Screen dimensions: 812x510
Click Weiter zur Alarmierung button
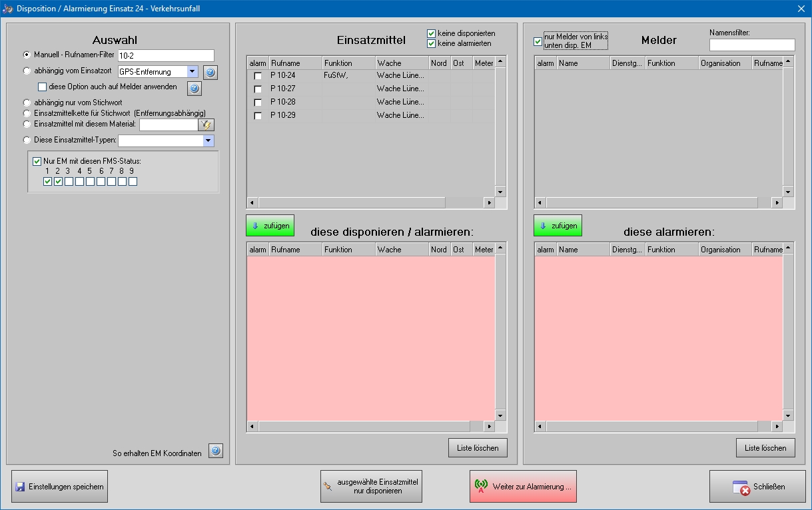(523, 487)
